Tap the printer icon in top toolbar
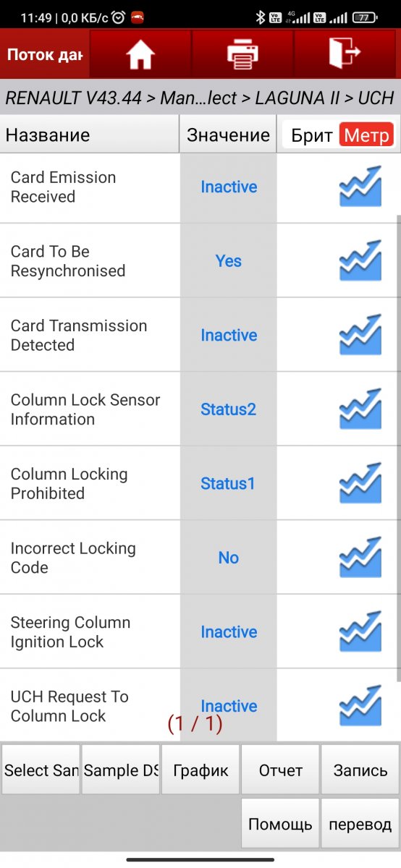The height and width of the screenshot is (868, 401). point(242,54)
